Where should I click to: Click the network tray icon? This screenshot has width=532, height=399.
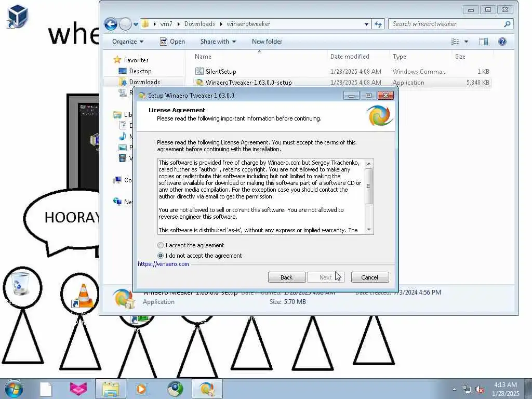[467, 390]
